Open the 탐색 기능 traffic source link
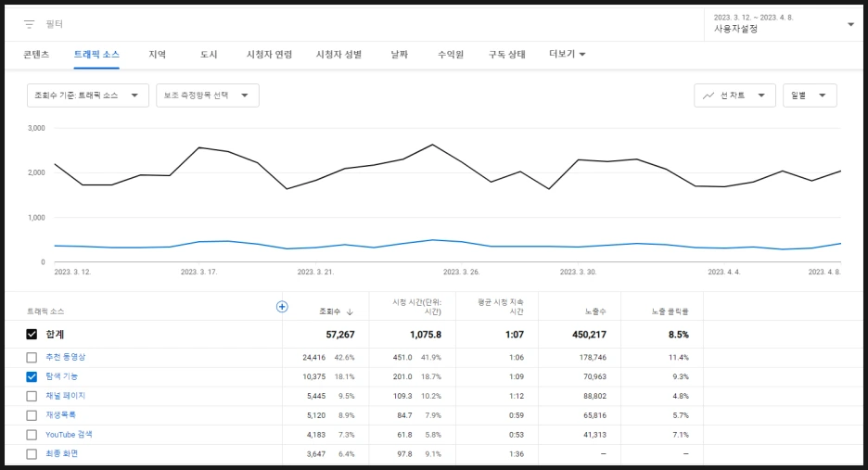This screenshot has height=470, width=868. (61, 376)
